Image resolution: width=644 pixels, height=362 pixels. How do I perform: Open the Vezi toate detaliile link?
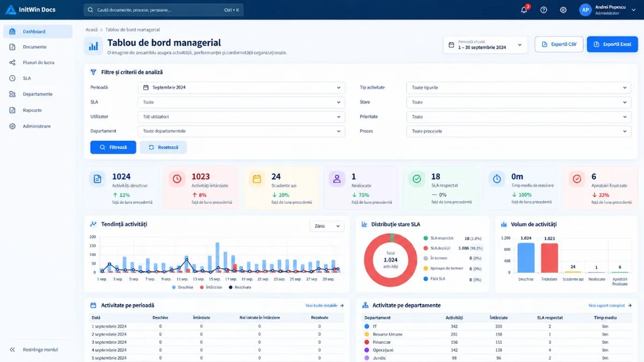tap(325, 305)
